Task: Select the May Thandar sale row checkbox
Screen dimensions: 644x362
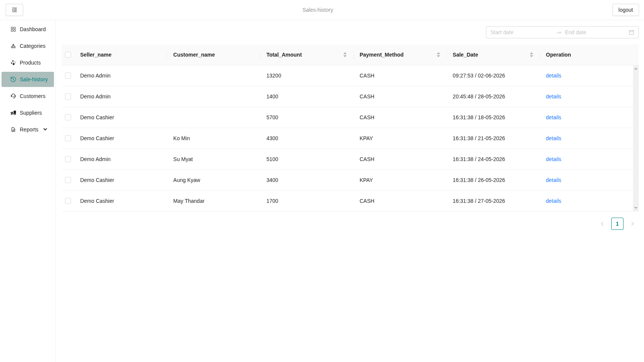Action: click(x=68, y=201)
